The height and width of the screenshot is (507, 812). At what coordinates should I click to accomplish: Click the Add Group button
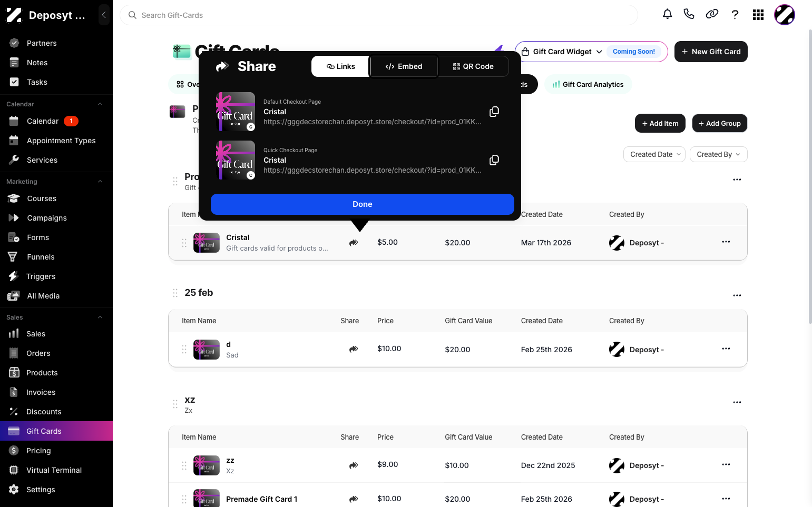click(x=720, y=123)
